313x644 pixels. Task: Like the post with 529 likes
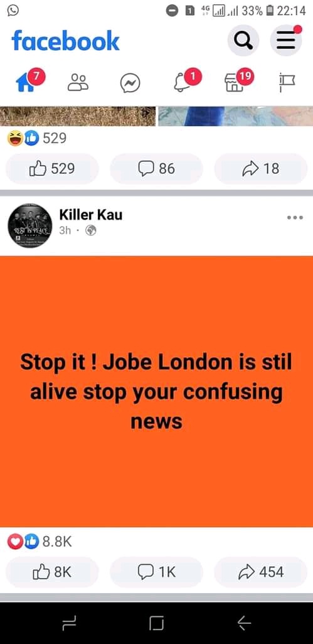pos(52,168)
